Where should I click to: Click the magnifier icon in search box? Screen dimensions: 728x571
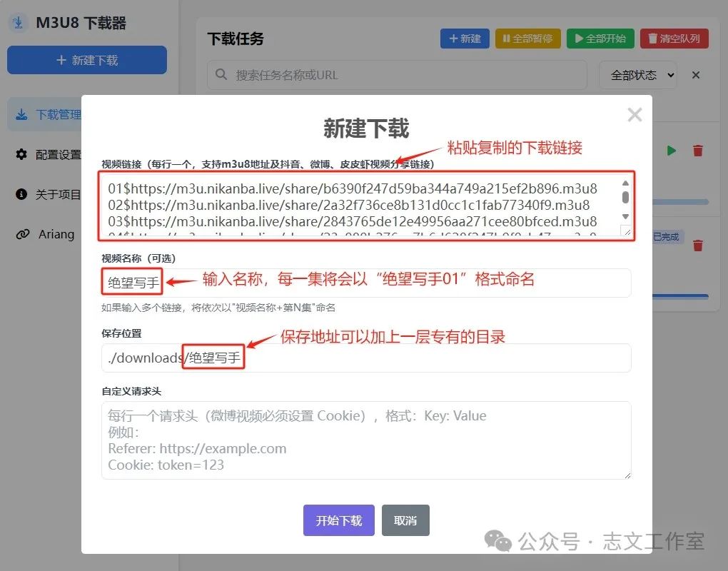pos(221,74)
